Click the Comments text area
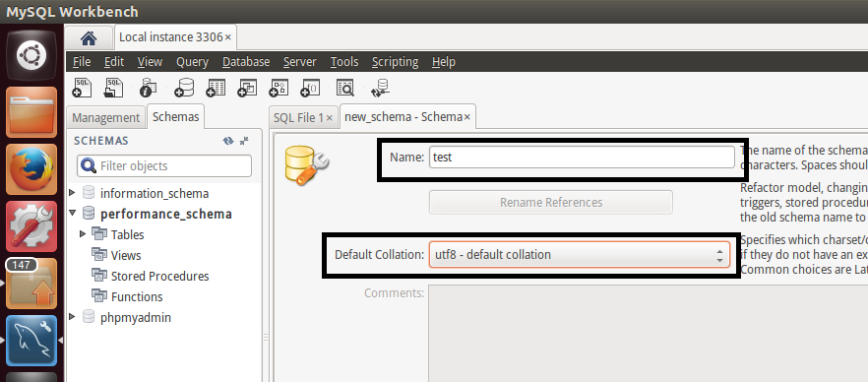 (x=649, y=334)
